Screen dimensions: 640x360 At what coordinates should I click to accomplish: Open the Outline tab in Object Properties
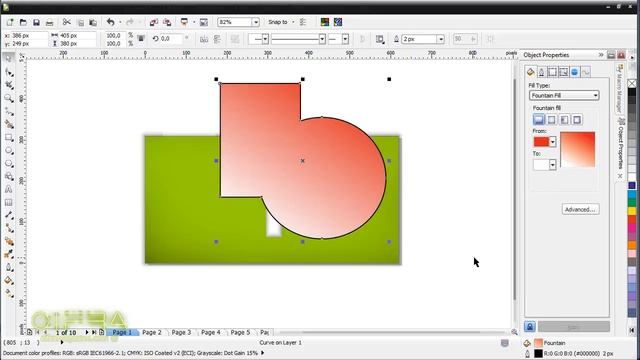click(x=541, y=72)
